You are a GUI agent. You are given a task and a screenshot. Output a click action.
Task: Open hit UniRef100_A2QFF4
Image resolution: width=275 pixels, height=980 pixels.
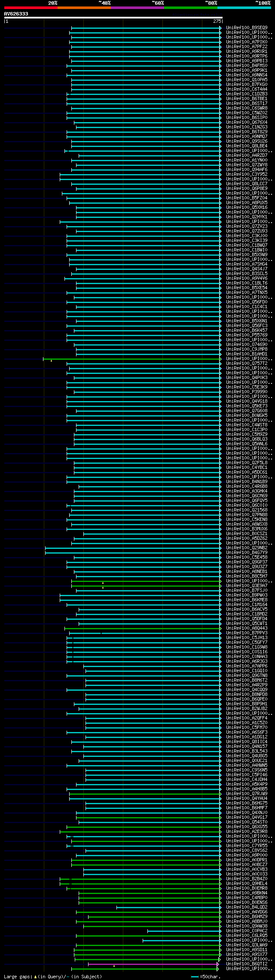tap(247, 718)
